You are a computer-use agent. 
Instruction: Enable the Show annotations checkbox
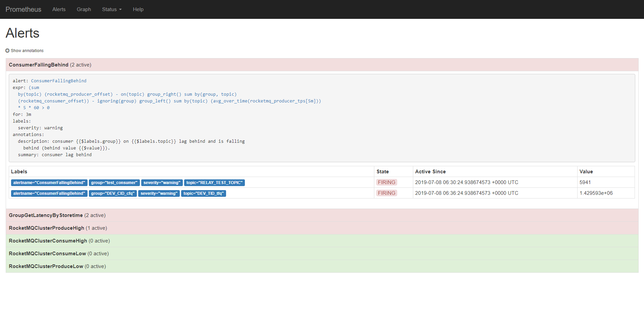click(7, 51)
